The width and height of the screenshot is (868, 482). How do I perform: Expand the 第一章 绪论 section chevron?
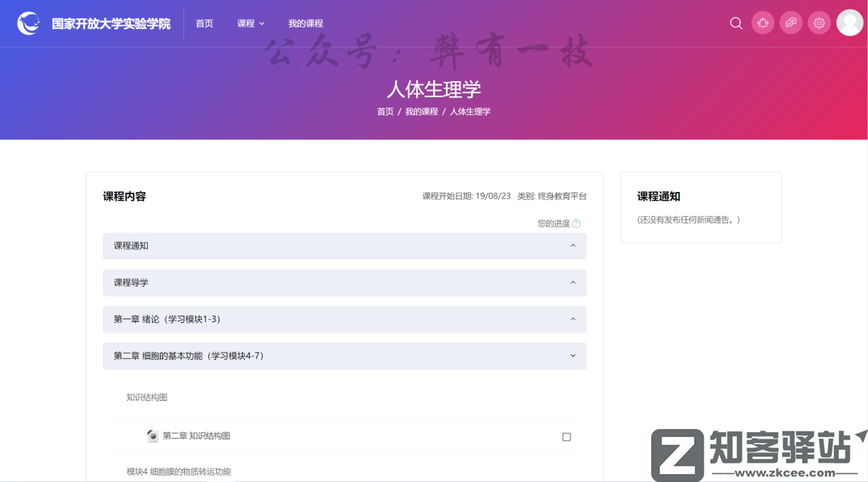point(573,319)
